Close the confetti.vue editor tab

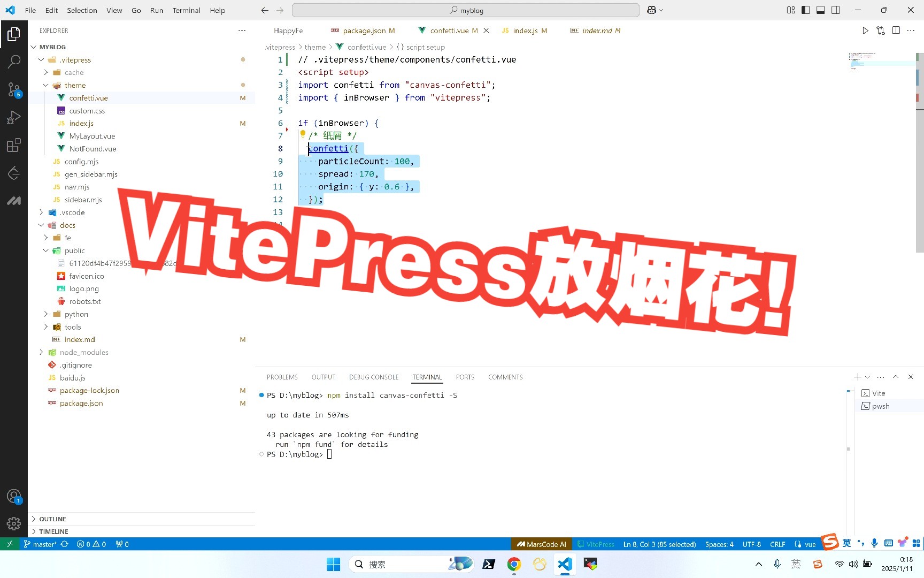pyautogui.click(x=486, y=31)
